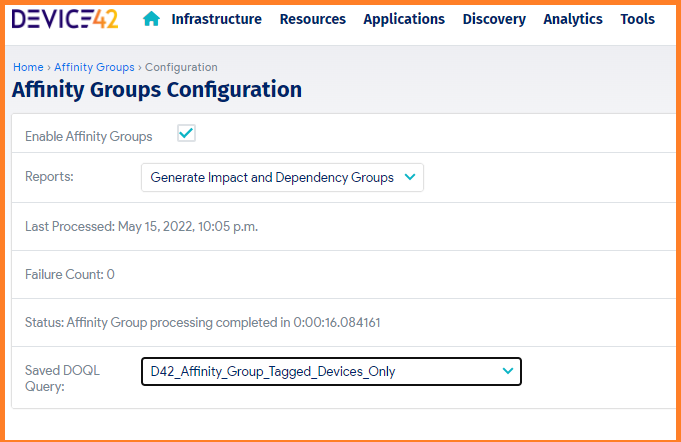
Task: Click the chevron arrow in Saved DOQL Query
Action: point(508,371)
